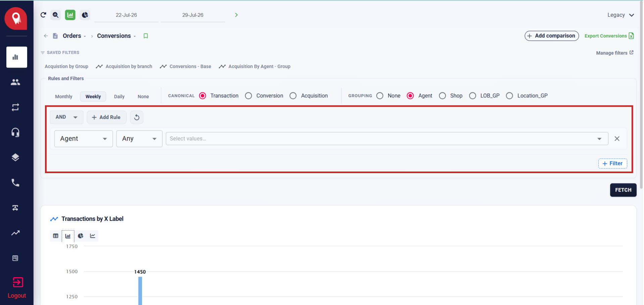Click the Add Rule button
This screenshot has height=305, width=644.
point(106,117)
